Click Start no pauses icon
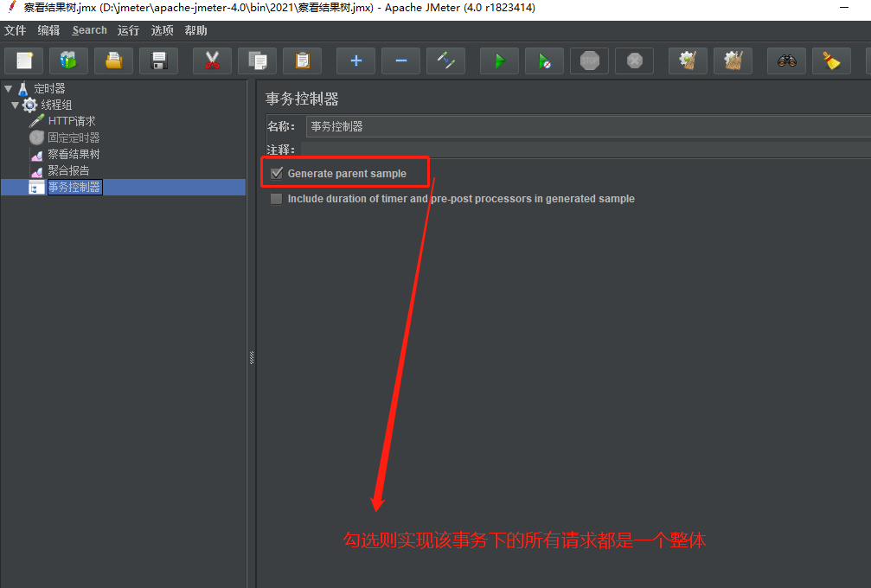This screenshot has width=871, height=588. click(544, 61)
